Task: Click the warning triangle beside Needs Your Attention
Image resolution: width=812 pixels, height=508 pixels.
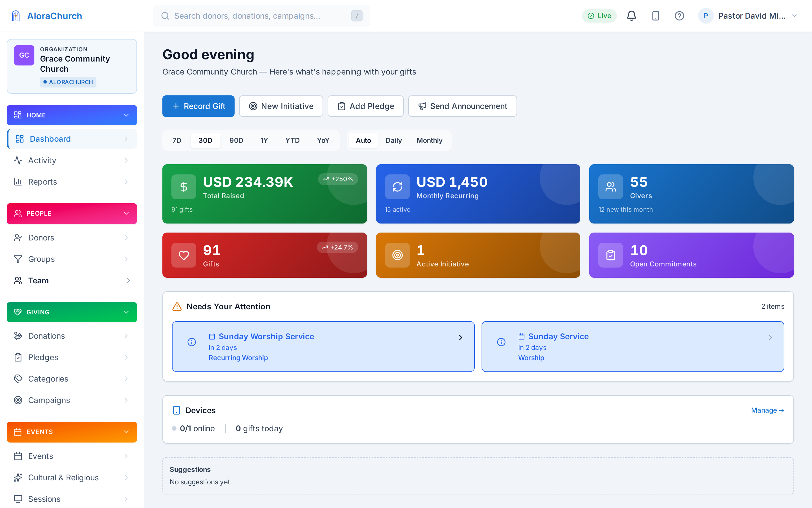Action: click(177, 306)
